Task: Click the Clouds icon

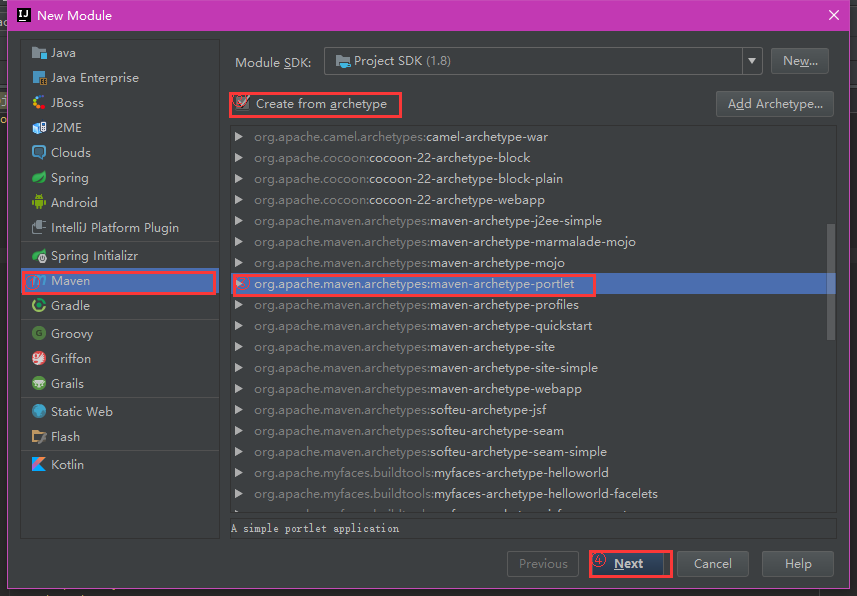Action: point(39,153)
